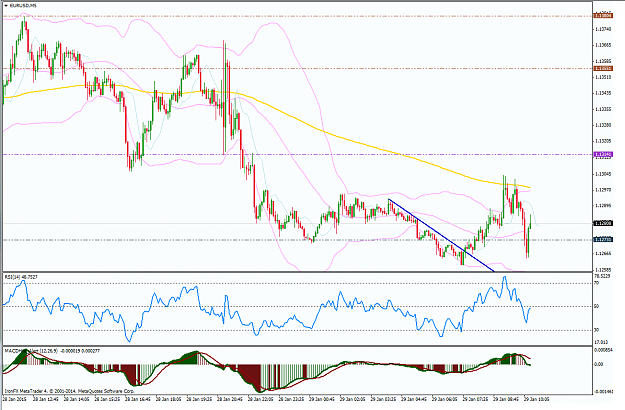This screenshot has width=625, height=410.
Task: Open the chart menu arrow beside EURUSD,M5
Action: click(6, 6)
